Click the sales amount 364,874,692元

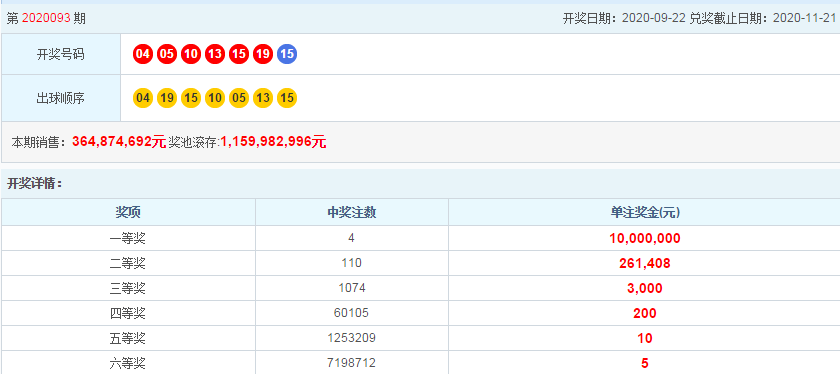[119, 142]
